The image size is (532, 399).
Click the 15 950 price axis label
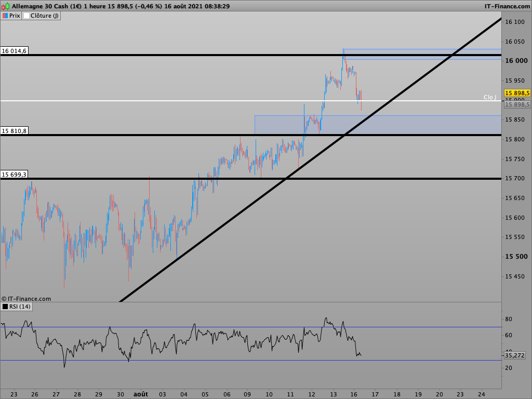(x=514, y=81)
